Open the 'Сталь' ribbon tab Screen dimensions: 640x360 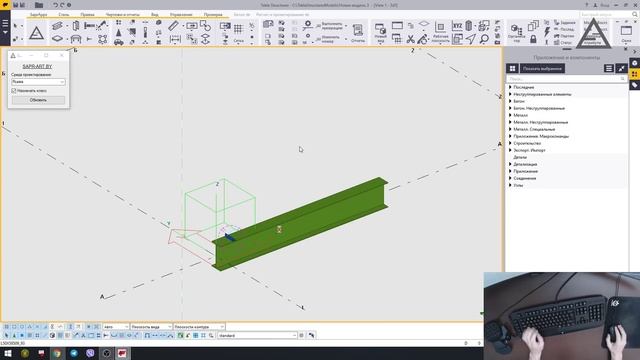(x=64, y=14)
